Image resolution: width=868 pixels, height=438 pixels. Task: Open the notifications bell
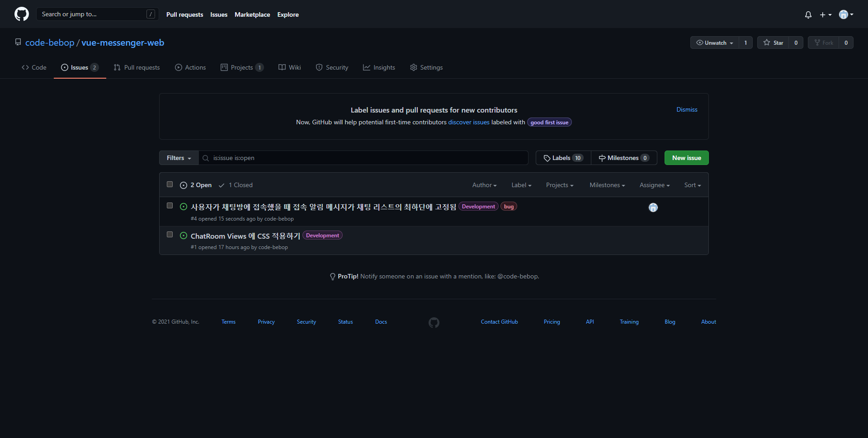point(808,14)
